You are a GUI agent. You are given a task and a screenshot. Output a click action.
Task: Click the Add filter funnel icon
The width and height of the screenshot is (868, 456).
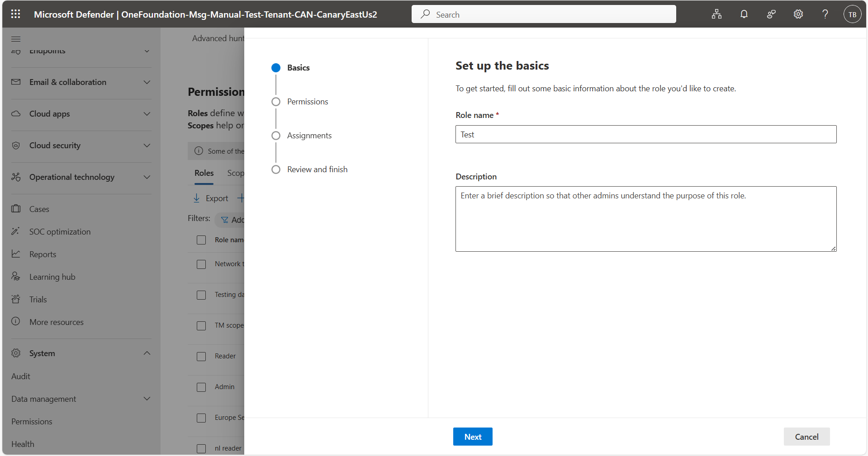tap(224, 220)
